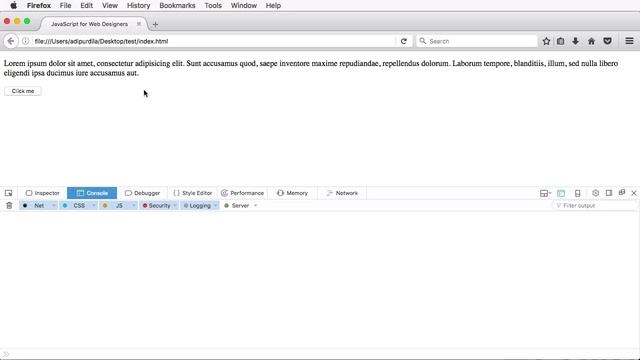Focus the URL address bar

point(214,41)
